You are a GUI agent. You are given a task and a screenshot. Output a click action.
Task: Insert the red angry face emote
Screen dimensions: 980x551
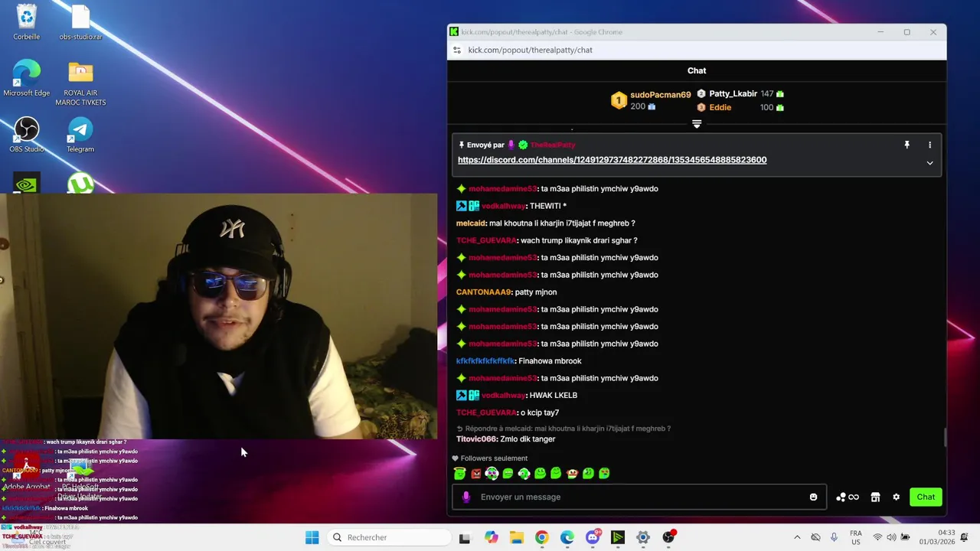[475, 474]
